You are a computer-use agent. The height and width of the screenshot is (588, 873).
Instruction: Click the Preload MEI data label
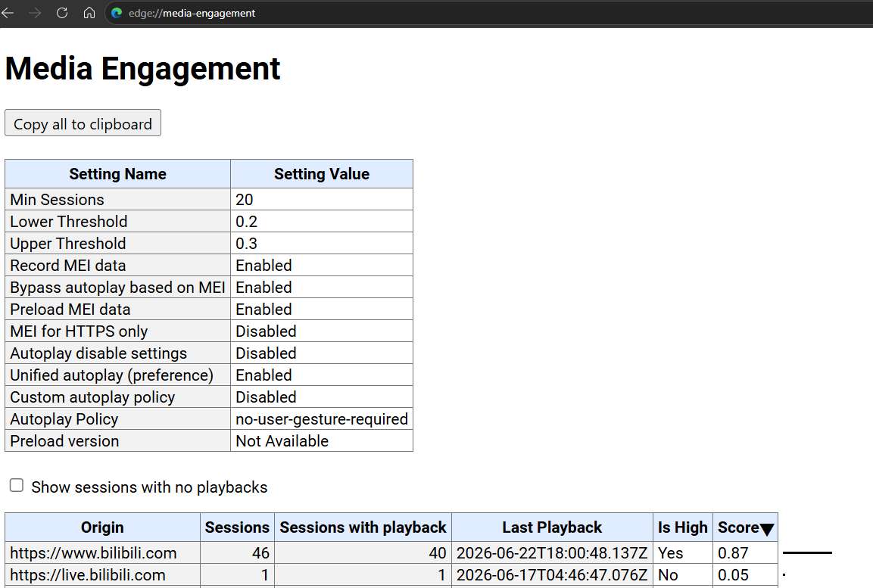70,310
